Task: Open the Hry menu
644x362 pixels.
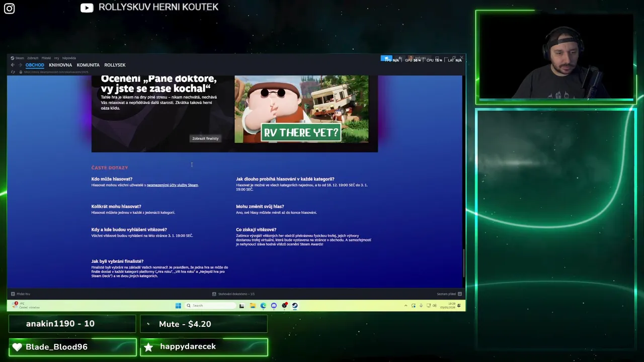Action: point(56,58)
